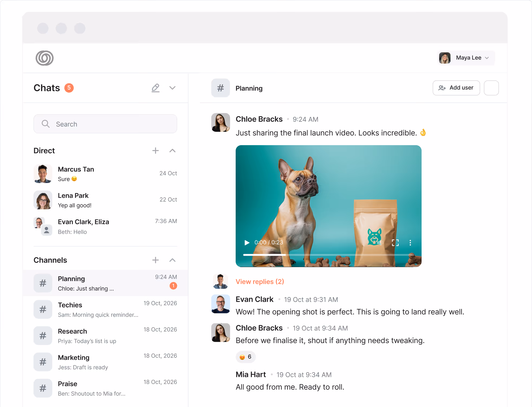Click Chloe Bracks name on launch video message

[259, 119]
